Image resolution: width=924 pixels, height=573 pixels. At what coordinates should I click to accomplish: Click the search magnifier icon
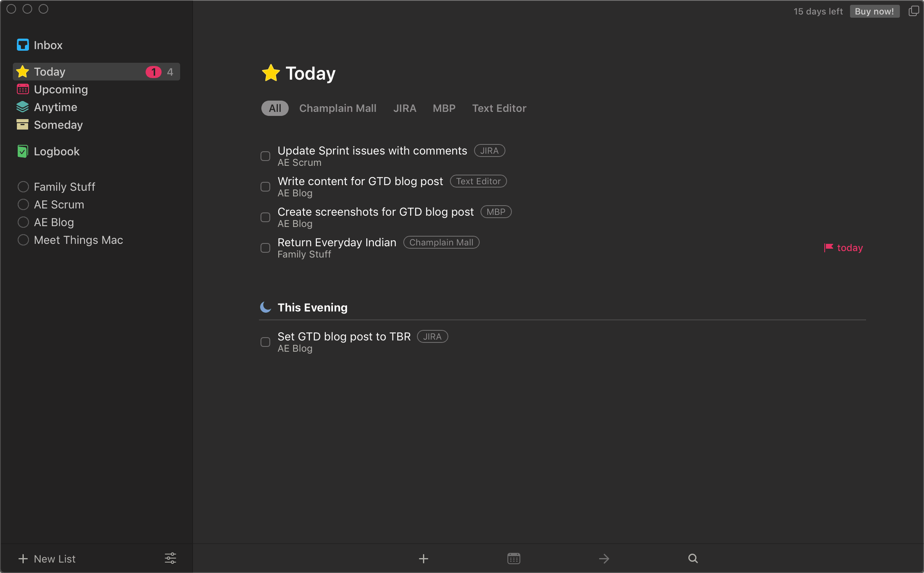pos(693,558)
